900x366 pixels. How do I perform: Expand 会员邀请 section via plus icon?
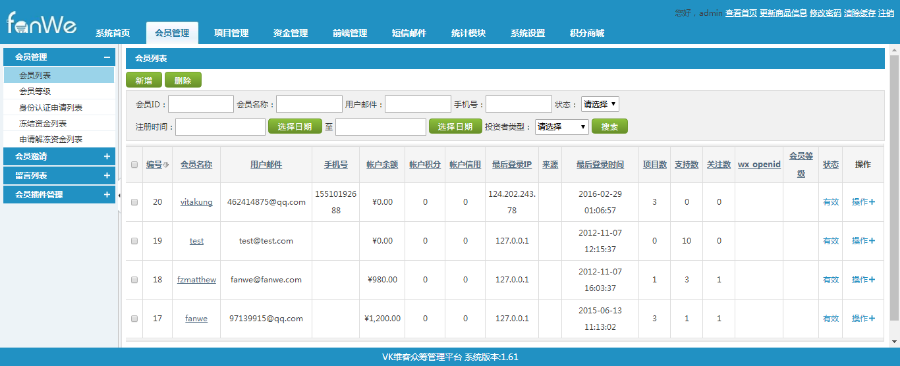(x=107, y=157)
